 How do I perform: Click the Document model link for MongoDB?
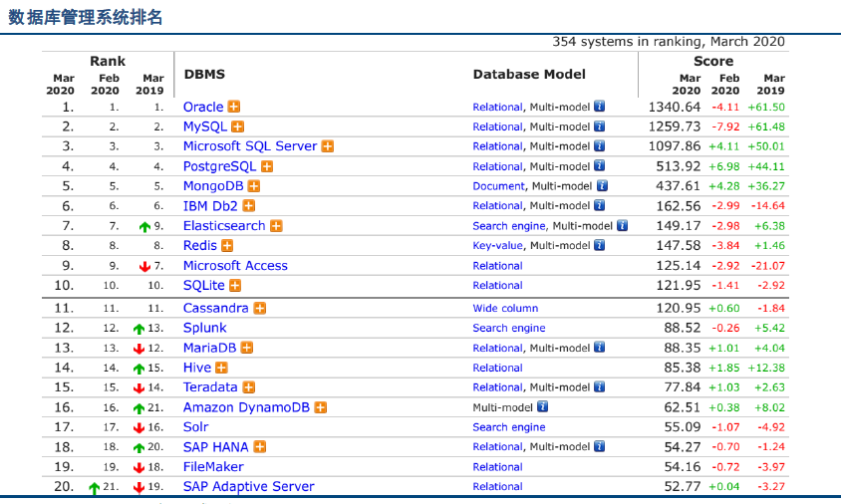coord(499,186)
